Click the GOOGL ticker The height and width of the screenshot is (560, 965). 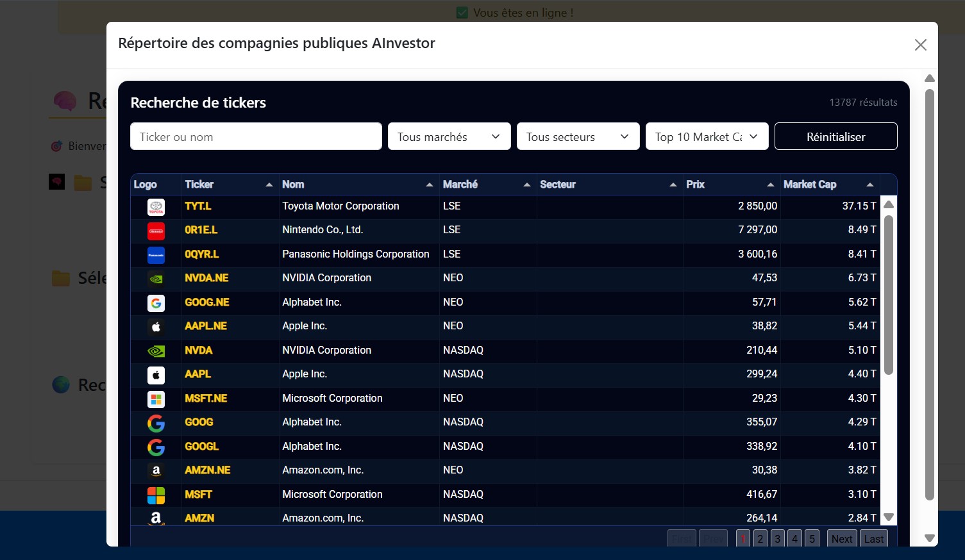[x=202, y=447]
